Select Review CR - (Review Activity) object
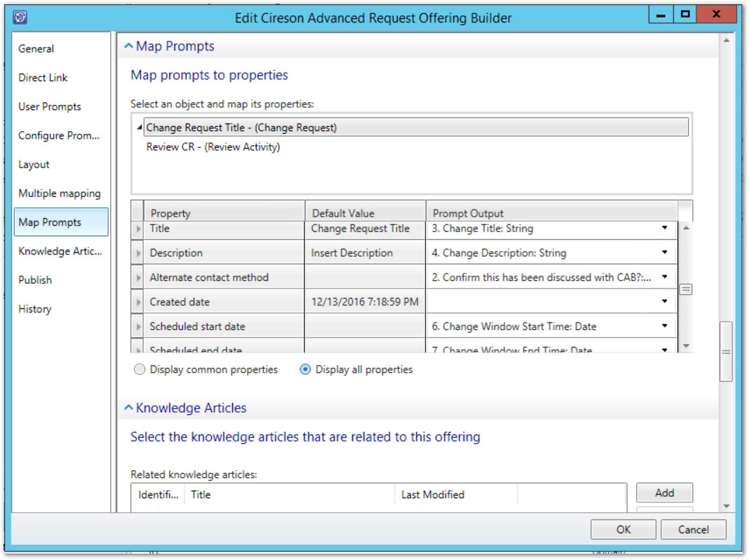Image resolution: width=749 pixels, height=560 pixels. [x=213, y=147]
